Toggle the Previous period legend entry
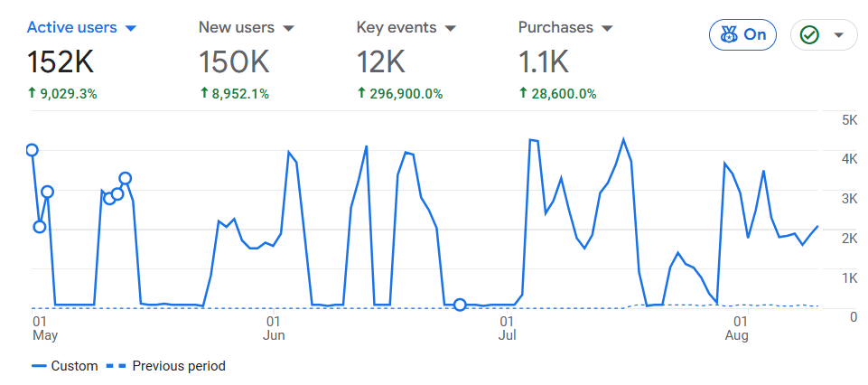This screenshot has height=385, width=868. 166,366
